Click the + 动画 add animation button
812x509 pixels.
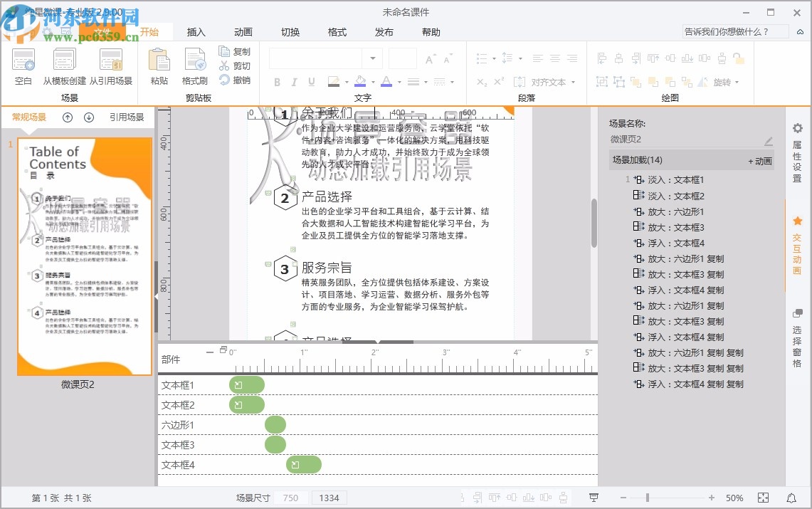tap(759, 161)
